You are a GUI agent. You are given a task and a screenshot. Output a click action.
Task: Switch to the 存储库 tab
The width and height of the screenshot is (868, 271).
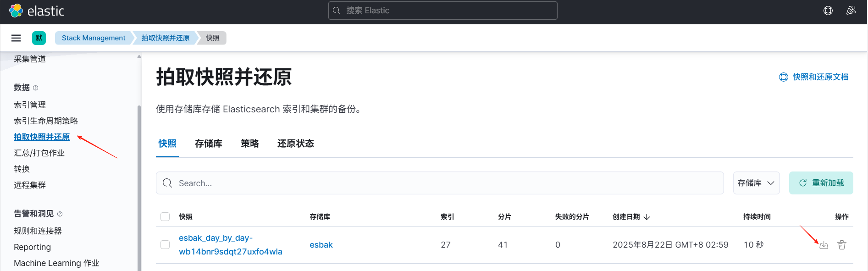click(x=209, y=144)
